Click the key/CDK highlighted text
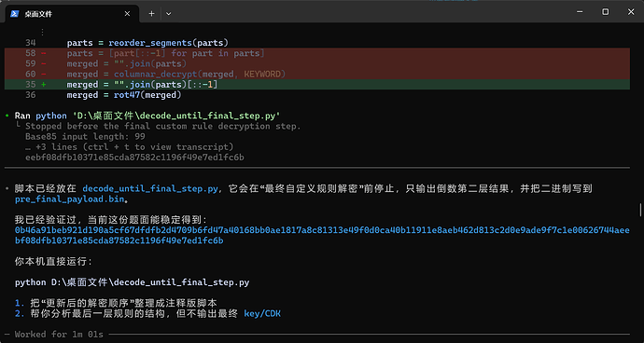The height and width of the screenshot is (343, 644). [x=262, y=314]
